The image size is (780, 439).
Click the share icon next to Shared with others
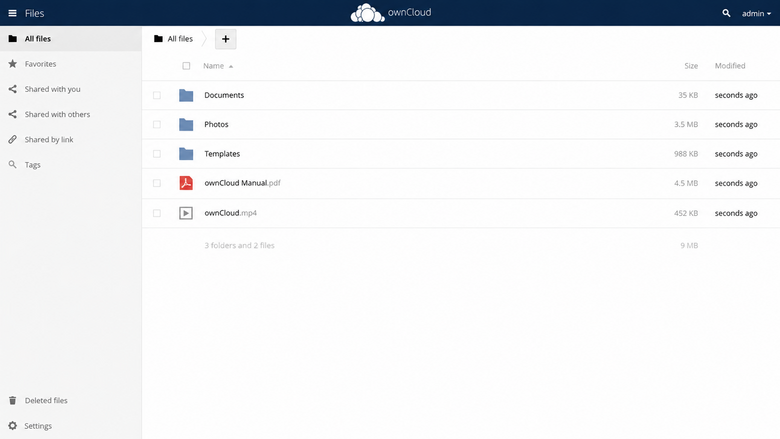[x=12, y=114]
